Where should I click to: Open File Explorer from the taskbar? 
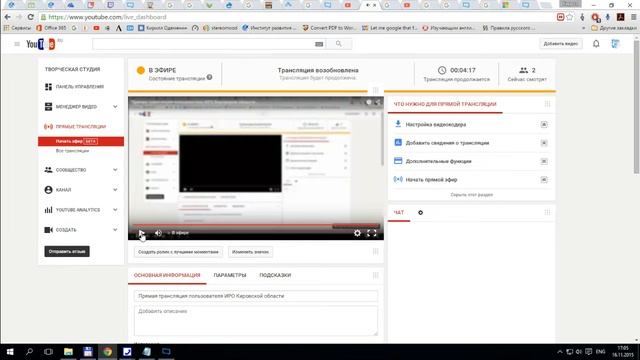(68, 351)
